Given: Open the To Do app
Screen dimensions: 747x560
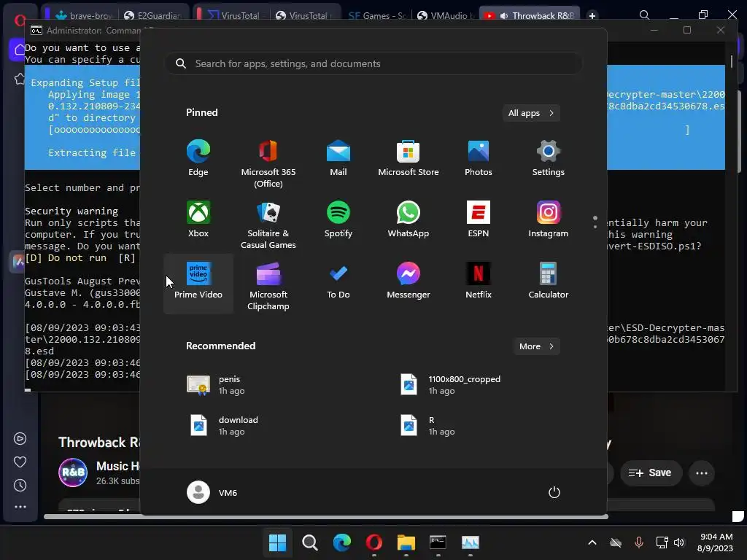Looking at the screenshot, I should coord(338,281).
